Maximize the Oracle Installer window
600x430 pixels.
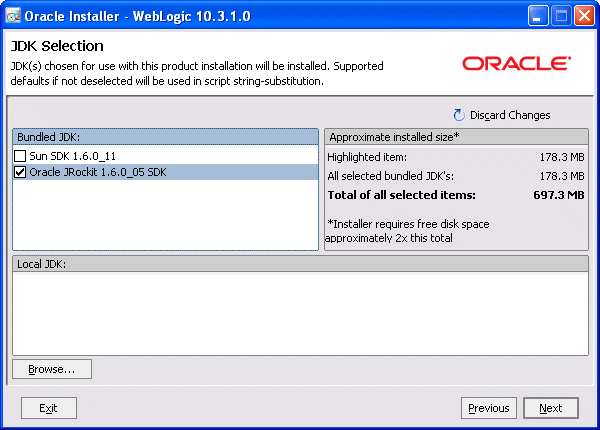pos(561,16)
